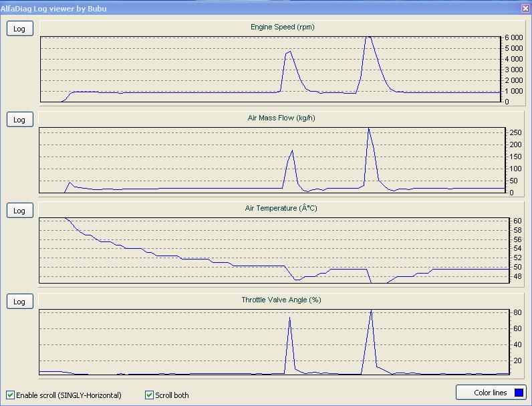Click the 250 axis label on Air Mass Flow
532x406 pixels.
click(x=515, y=132)
